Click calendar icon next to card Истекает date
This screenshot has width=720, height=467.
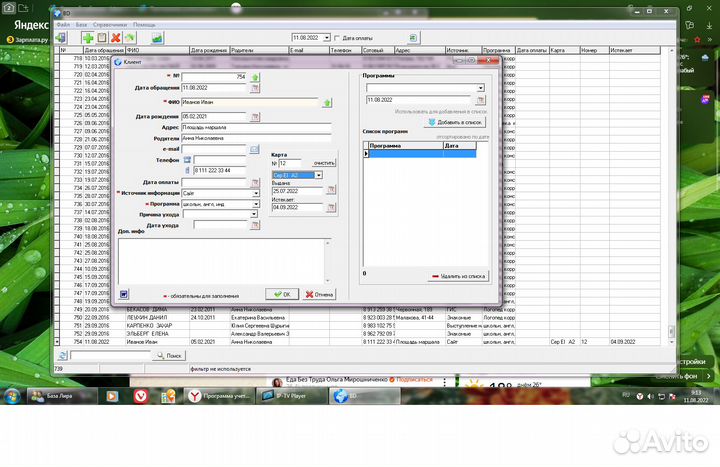tap(331, 207)
